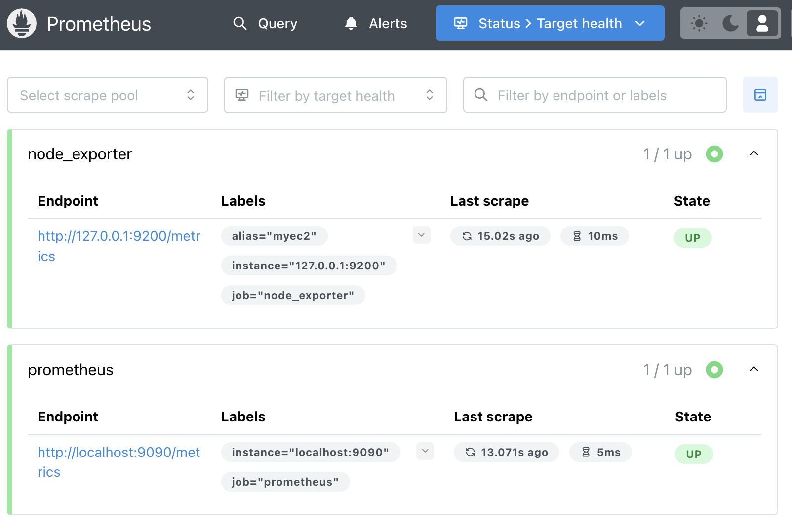Click the job="prometheus" label badge

pos(285,482)
